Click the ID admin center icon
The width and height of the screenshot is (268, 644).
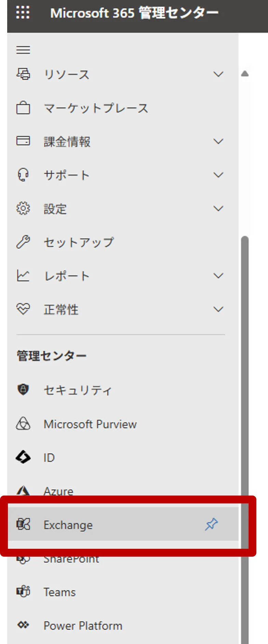[x=23, y=457]
